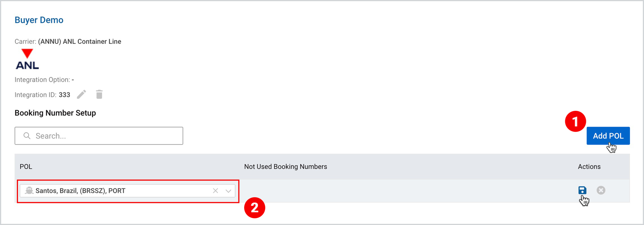Focus the Booking Number search field

(99, 136)
